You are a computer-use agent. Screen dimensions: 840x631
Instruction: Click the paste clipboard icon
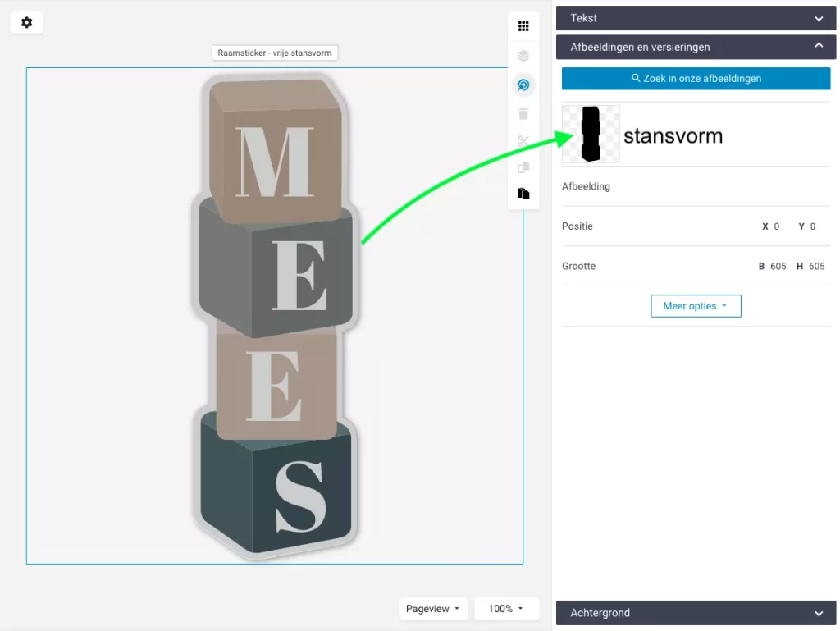coord(523,194)
